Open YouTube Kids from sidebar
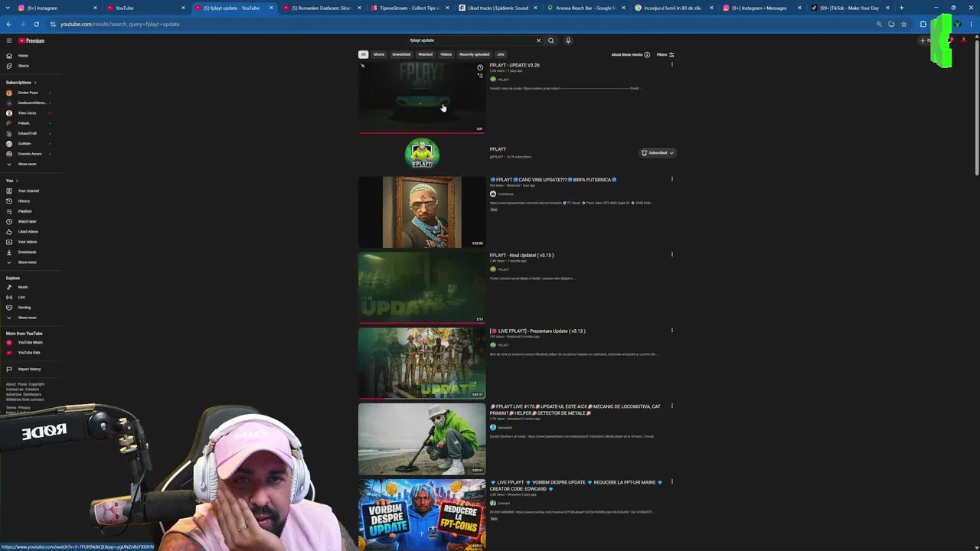The height and width of the screenshot is (551, 980). coord(28,353)
